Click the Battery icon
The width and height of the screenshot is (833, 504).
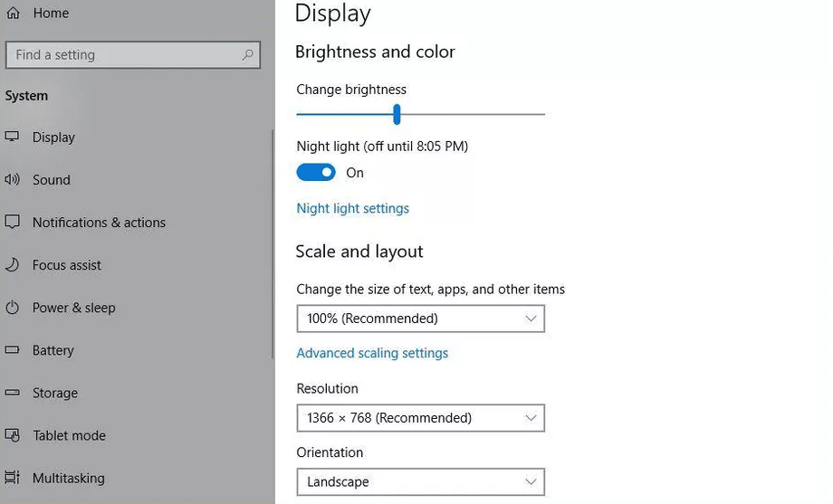pyautogui.click(x=12, y=349)
